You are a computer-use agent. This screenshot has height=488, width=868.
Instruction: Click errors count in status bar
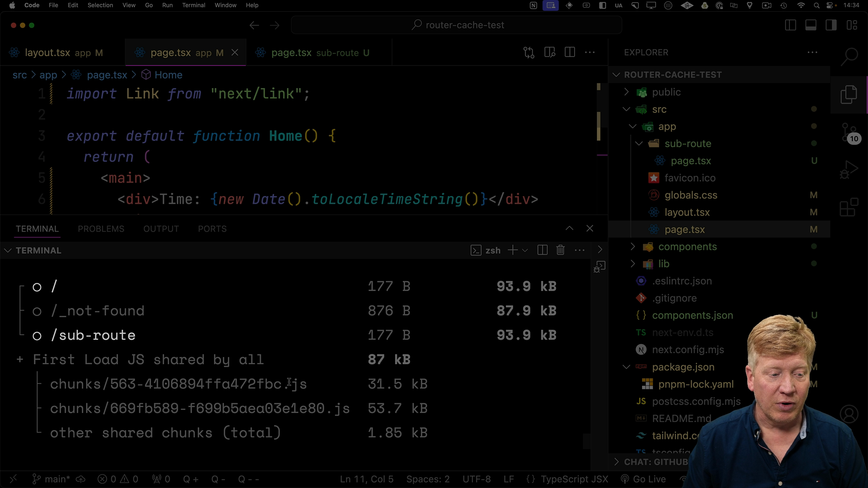108,479
